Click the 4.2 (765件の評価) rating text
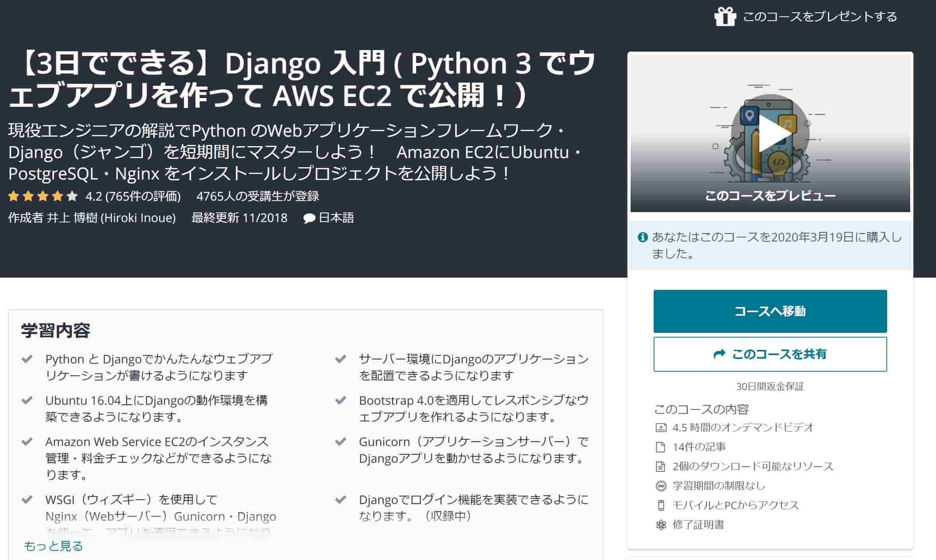 click(x=133, y=196)
